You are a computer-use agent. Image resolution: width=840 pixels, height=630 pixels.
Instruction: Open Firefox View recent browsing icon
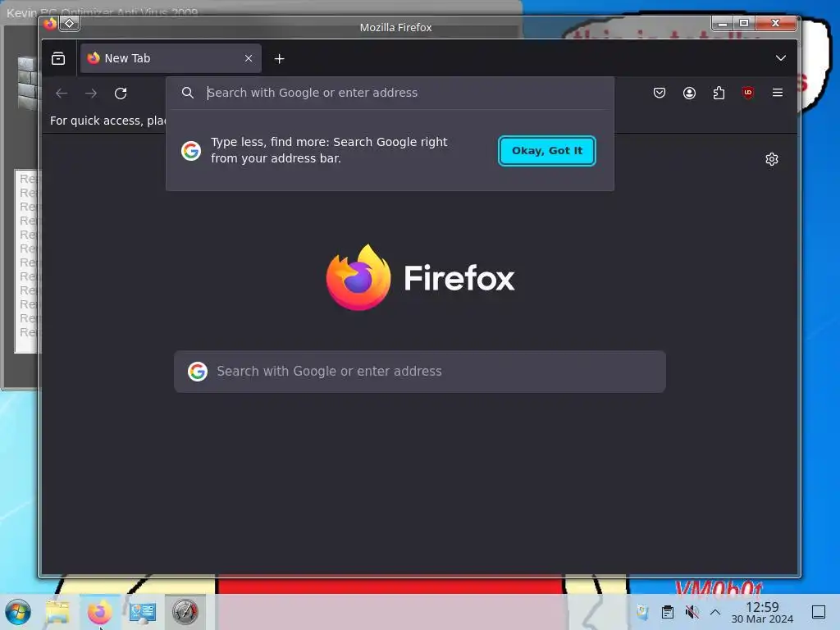(58, 58)
